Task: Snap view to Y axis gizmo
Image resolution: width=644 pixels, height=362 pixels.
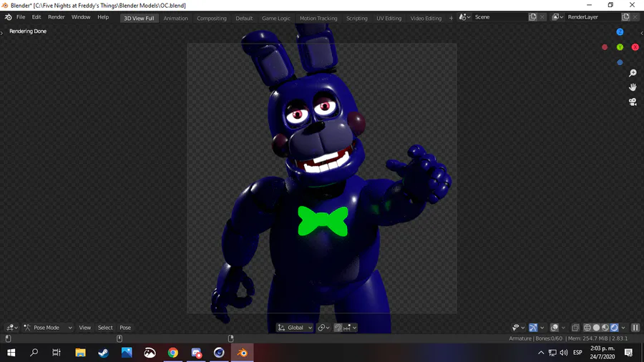Action: click(x=620, y=47)
